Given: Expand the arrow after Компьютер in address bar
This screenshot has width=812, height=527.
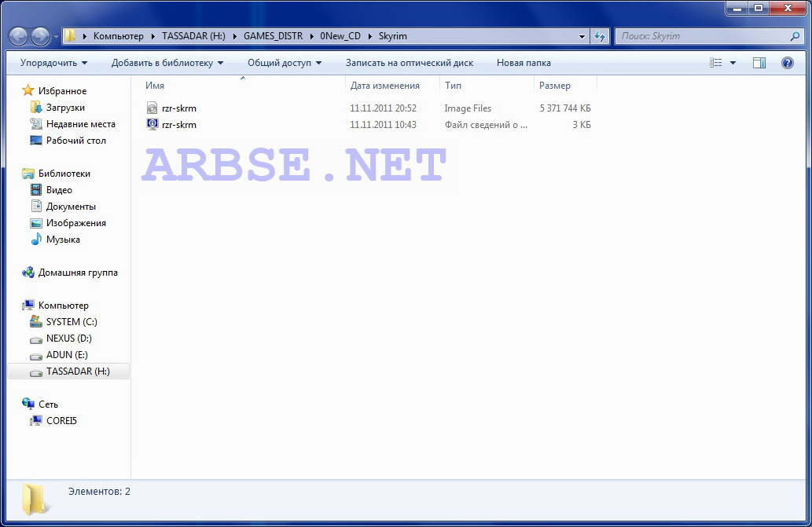Looking at the screenshot, I should (x=153, y=36).
